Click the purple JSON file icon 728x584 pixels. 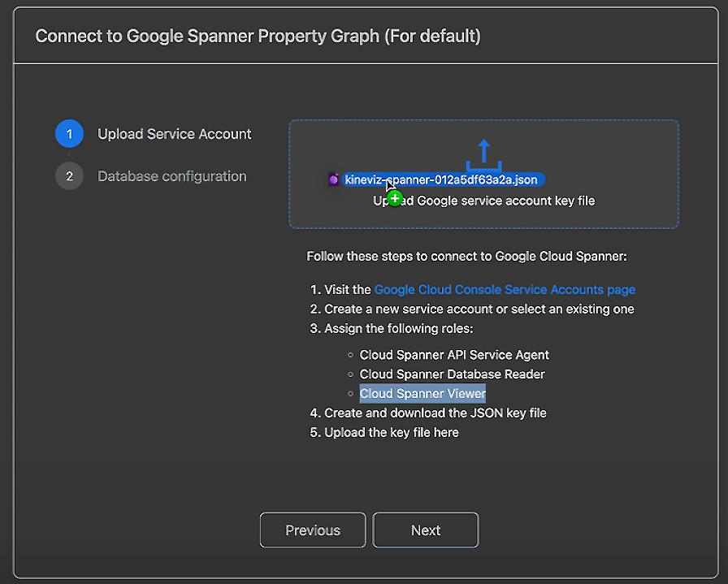tap(333, 180)
